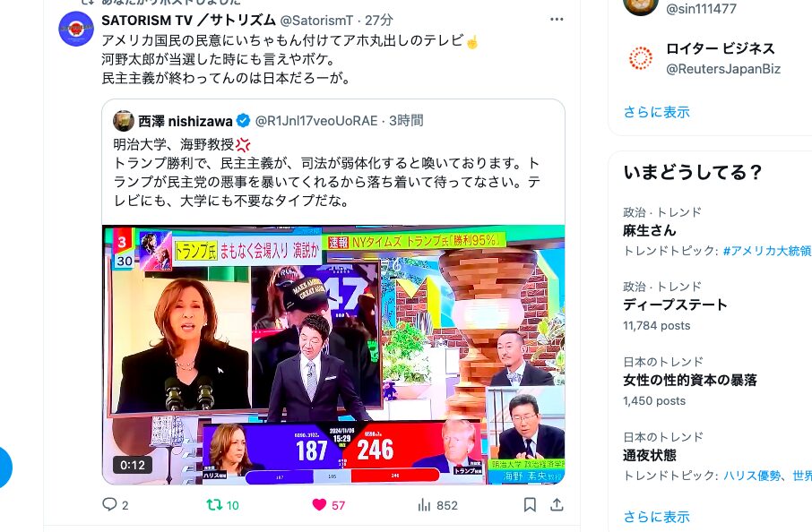Open the reply icon with 2 replies

[x=109, y=504]
